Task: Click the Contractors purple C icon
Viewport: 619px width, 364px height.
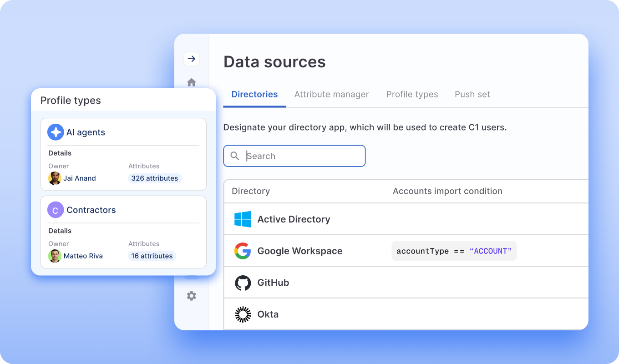Action: tap(56, 210)
